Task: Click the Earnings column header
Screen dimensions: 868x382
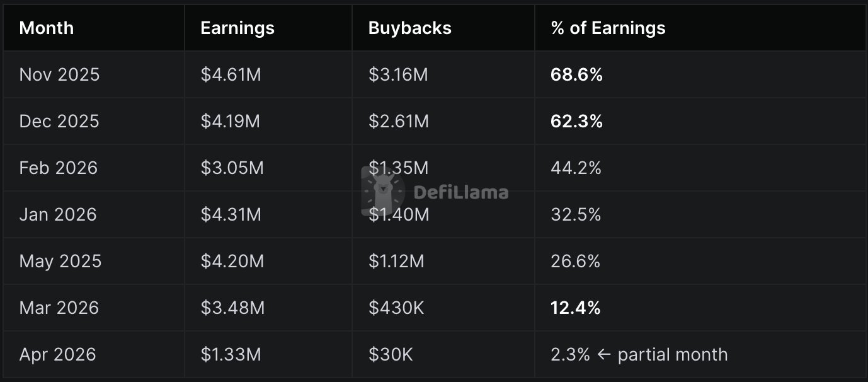Action: click(237, 28)
